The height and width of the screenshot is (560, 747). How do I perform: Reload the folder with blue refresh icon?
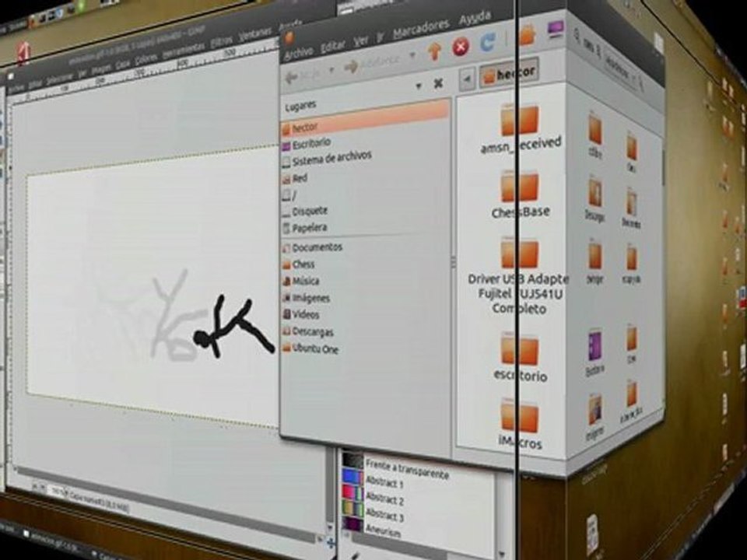[x=487, y=42]
